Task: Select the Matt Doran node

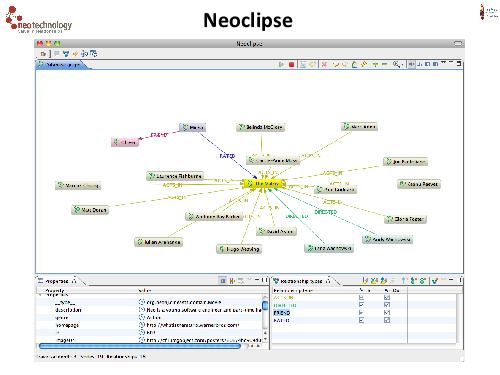Action: click(x=90, y=210)
